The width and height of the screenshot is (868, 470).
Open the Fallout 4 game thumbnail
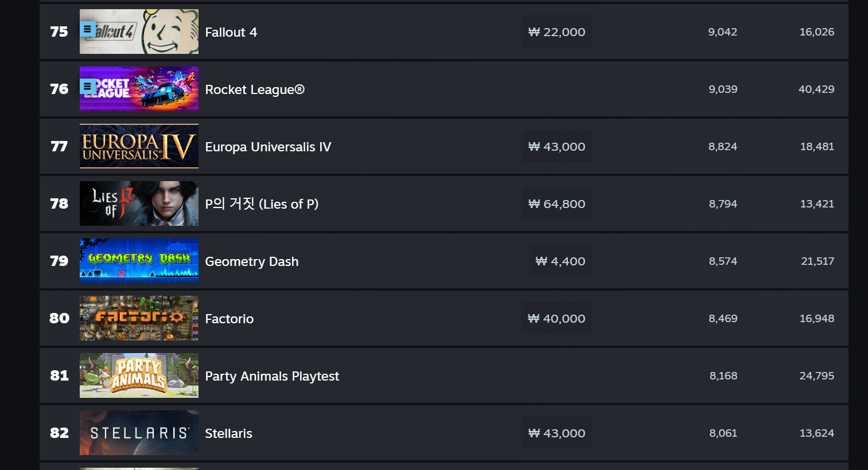coord(139,32)
